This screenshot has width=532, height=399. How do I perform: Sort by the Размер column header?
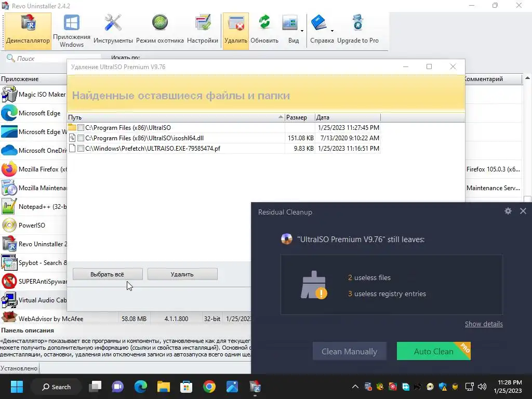click(300, 117)
